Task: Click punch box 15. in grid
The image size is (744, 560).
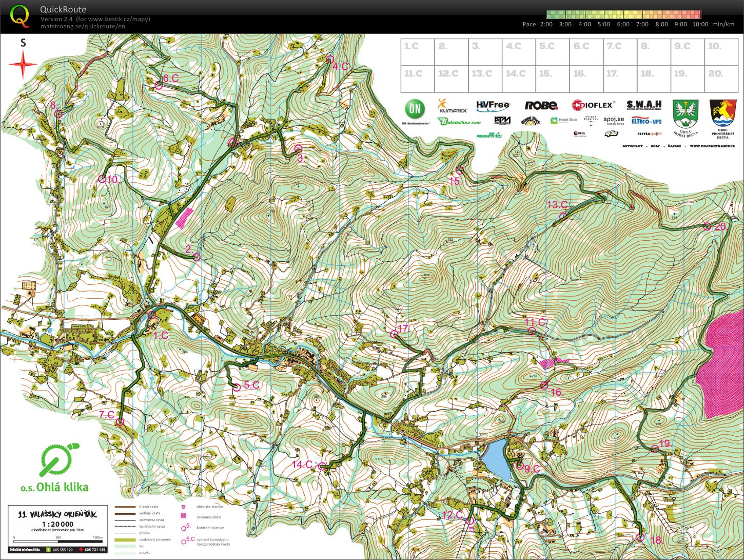Action: click(552, 80)
